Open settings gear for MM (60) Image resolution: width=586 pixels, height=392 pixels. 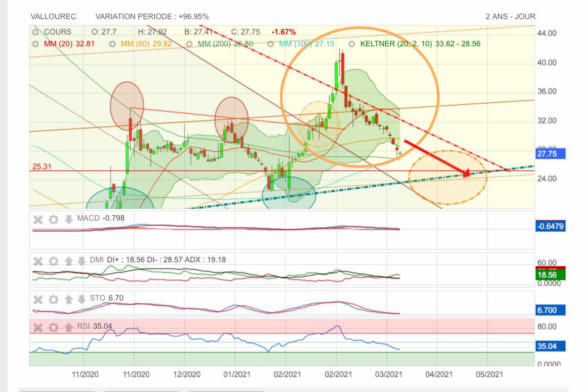112,44
